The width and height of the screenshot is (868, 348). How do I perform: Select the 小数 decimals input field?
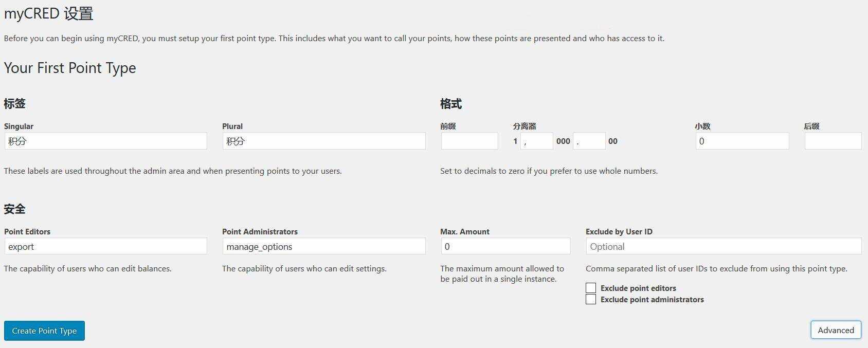[x=742, y=140]
